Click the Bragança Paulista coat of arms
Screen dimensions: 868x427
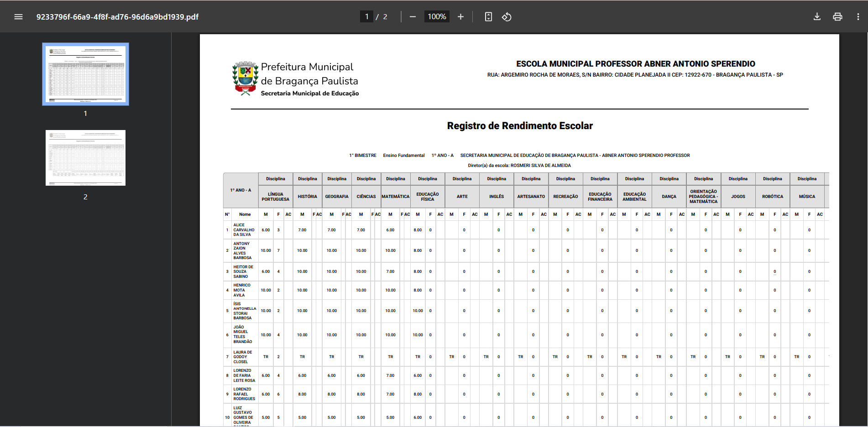tap(245, 78)
